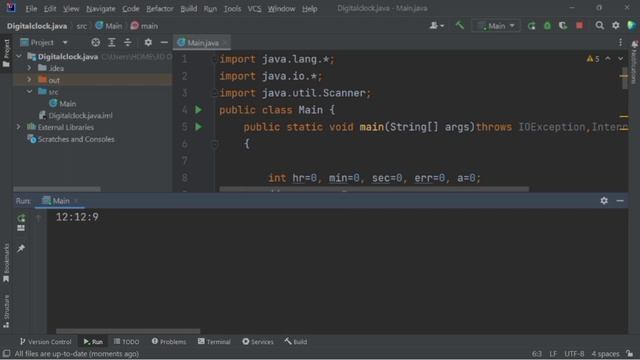The width and height of the screenshot is (640, 360).
Task: Toggle the Bookmarks sidebar button
Action: (x=6, y=263)
